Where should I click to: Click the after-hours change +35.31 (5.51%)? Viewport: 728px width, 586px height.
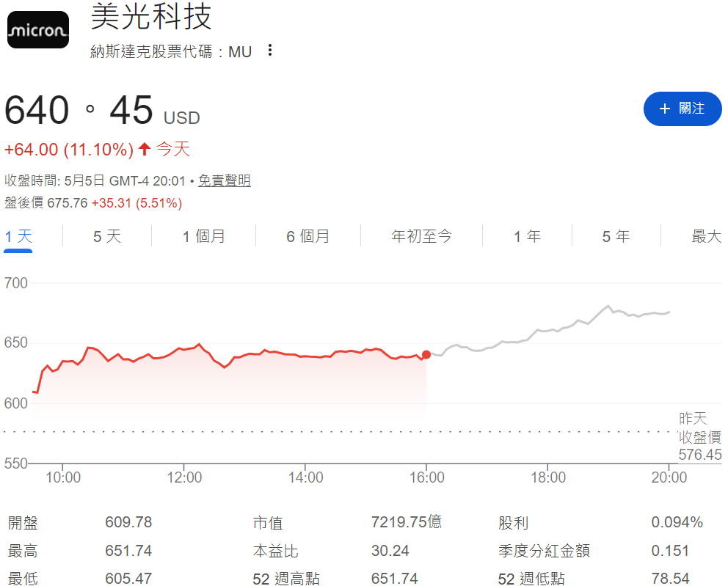(x=136, y=203)
